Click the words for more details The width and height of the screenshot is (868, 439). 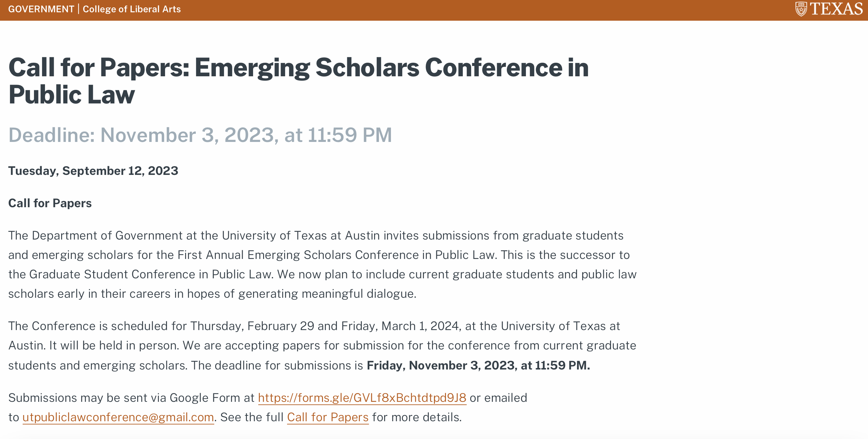coord(417,417)
